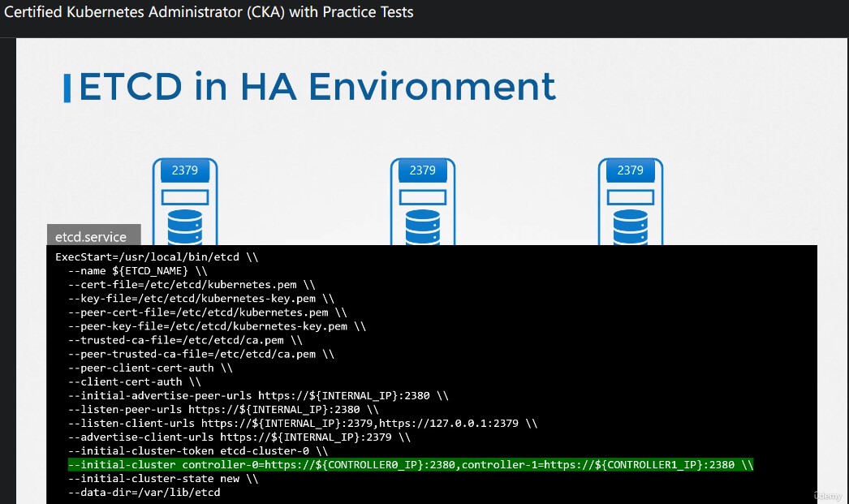Image resolution: width=849 pixels, height=504 pixels.
Task: Click the green highlighted '--initial-cluster' line
Action: tap(411, 465)
